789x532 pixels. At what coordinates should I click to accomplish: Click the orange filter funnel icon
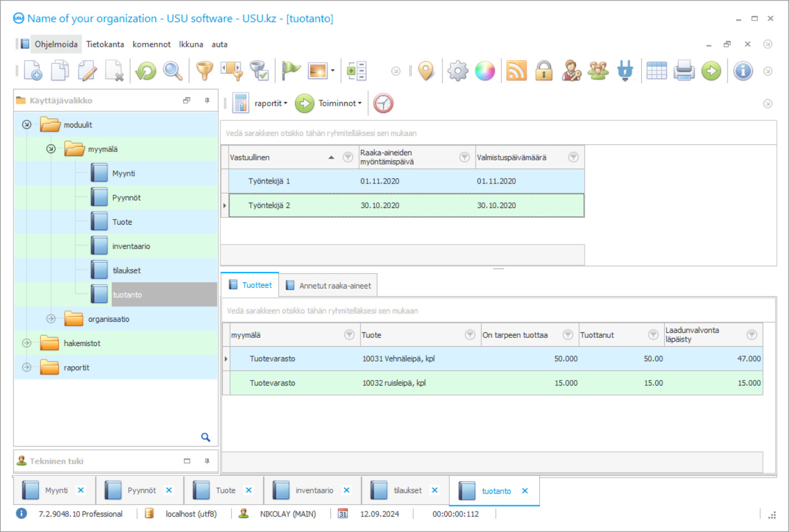pos(205,71)
